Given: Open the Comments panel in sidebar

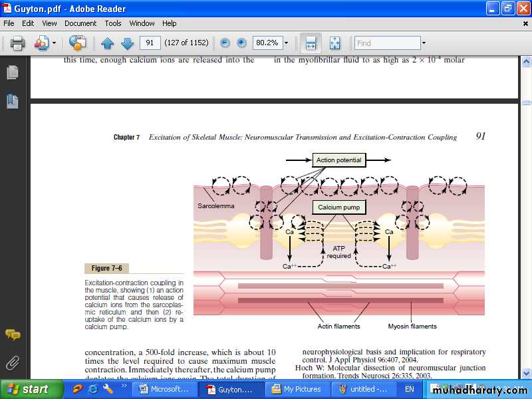Looking at the screenshot, I should coord(12,334).
